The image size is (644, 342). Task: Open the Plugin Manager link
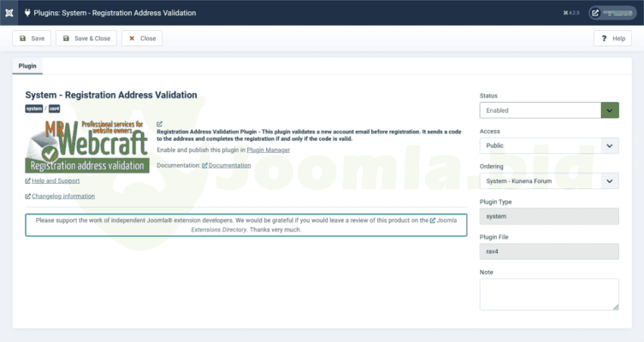click(268, 150)
